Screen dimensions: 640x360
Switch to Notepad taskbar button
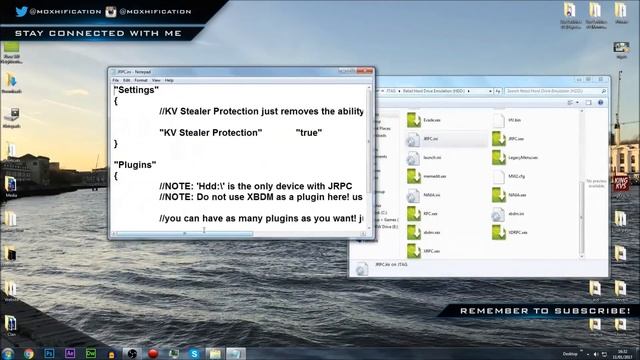point(236,353)
